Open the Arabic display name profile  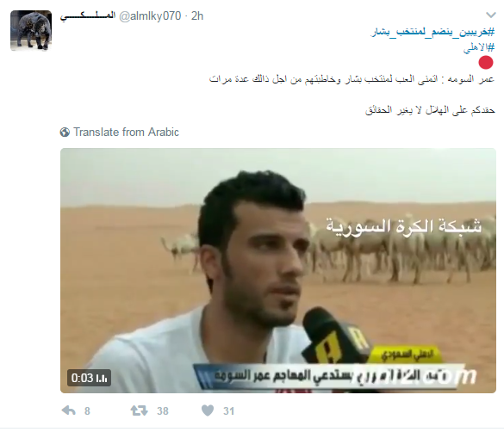pos(88,16)
